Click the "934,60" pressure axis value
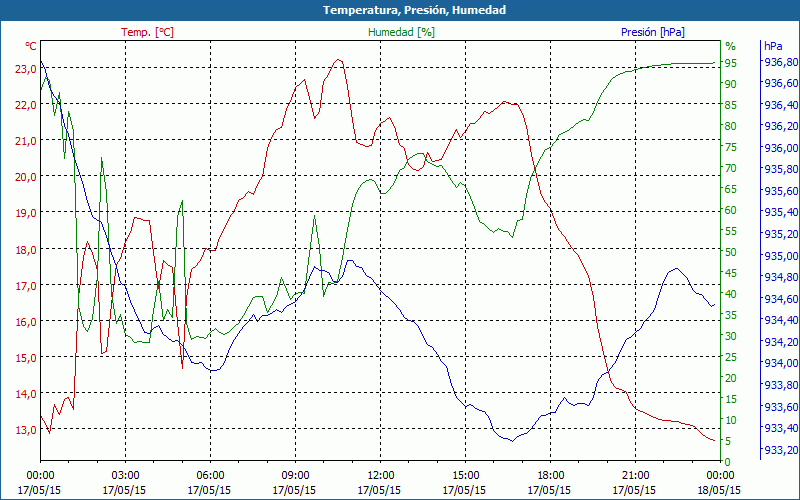This screenshot has height=500, width=800. (779, 299)
